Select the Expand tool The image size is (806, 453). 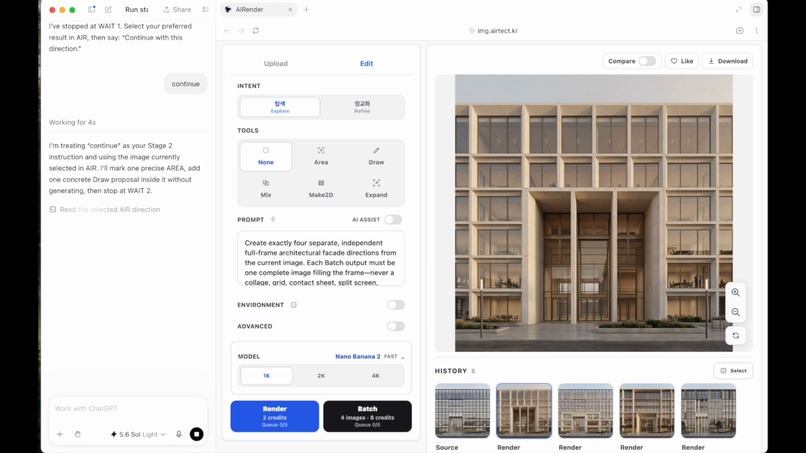pos(376,189)
